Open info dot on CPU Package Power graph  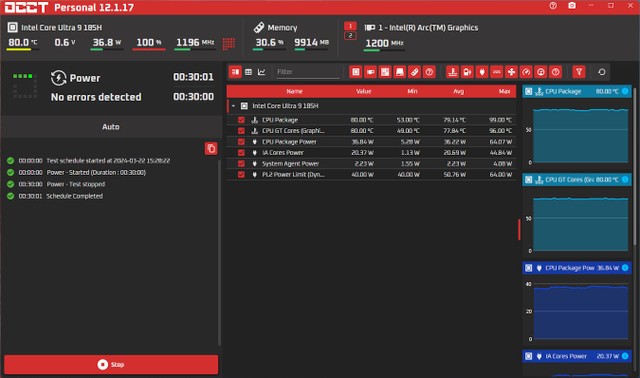coord(625,268)
